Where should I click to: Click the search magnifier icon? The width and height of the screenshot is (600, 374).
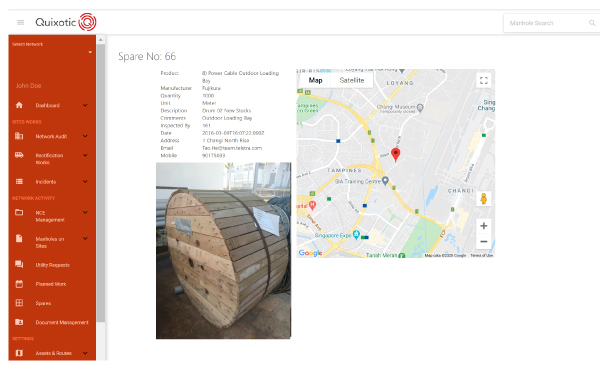[592, 23]
